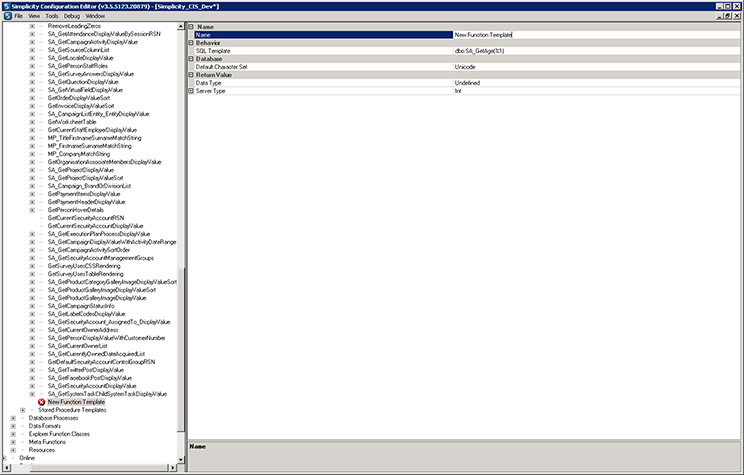This screenshot has height=475, width=744.
Task: Click the tree scroll down arrow
Action: (181, 459)
